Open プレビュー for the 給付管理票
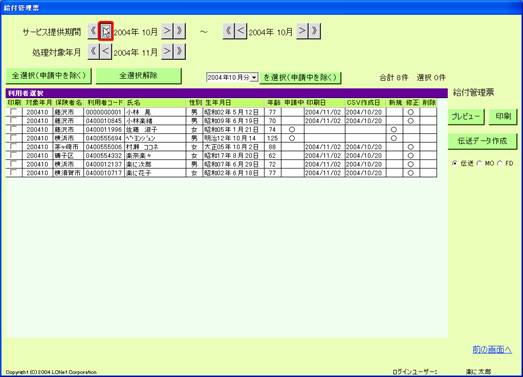This screenshot has width=523, height=377. click(x=466, y=116)
